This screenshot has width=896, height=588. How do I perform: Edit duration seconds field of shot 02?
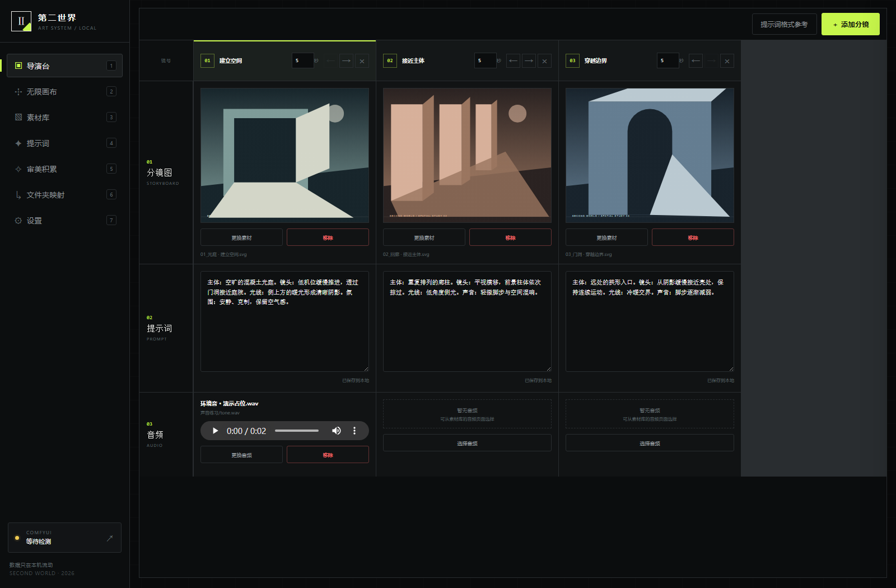[x=485, y=60]
